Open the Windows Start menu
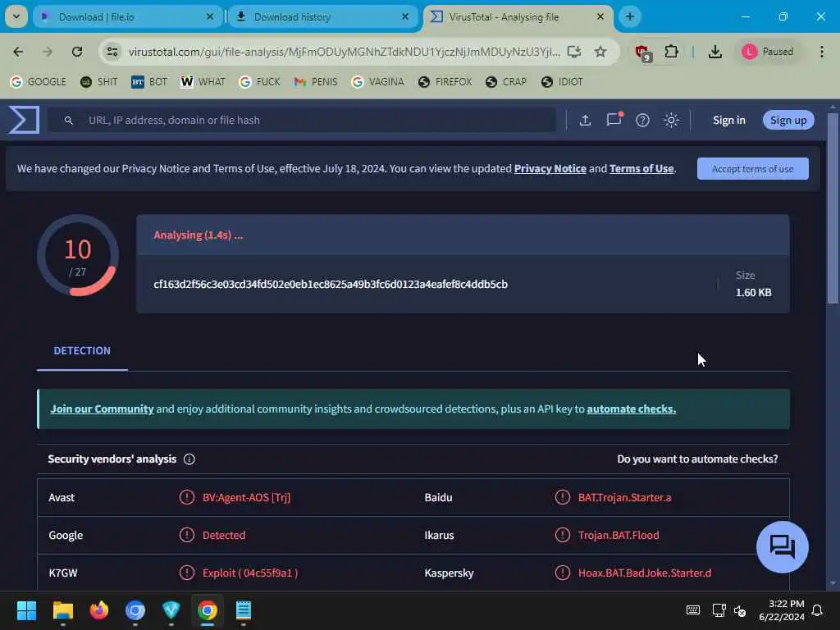This screenshot has width=840, height=630. (x=26, y=610)
